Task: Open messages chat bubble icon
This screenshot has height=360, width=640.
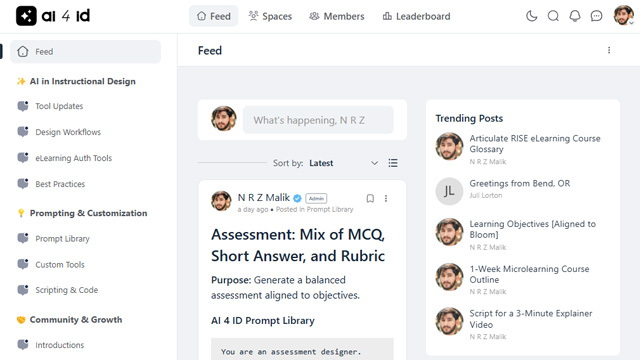Action: (x=596, y=16)
